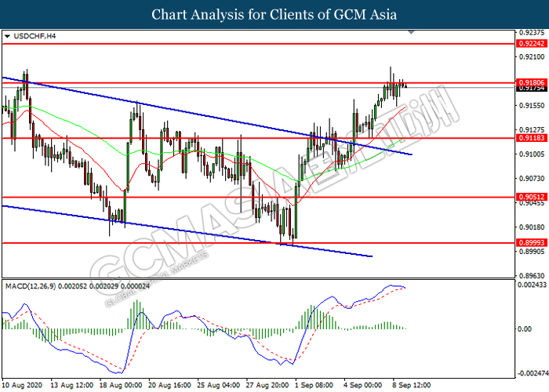Click the 0.92100 price axis label

tap(532, 56)
